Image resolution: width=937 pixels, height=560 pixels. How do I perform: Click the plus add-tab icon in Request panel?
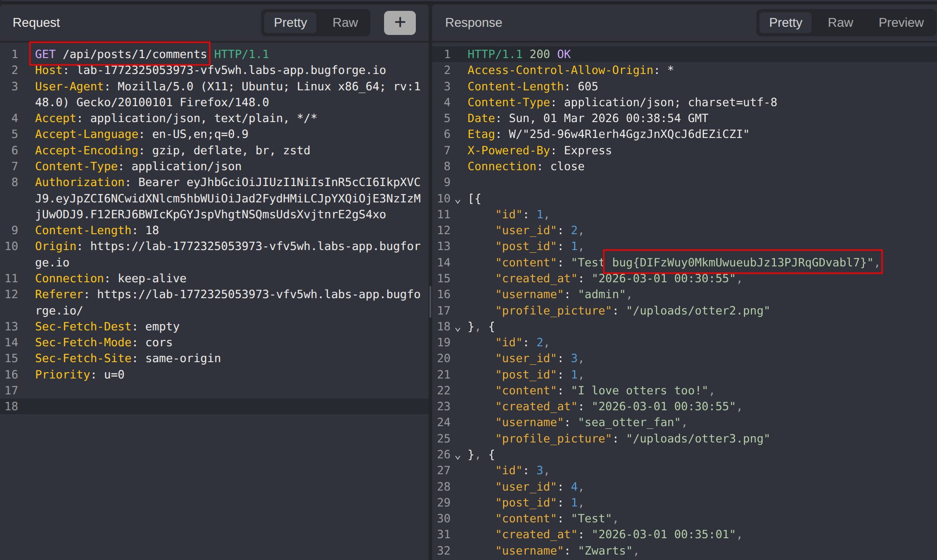(x=399, y=23)
